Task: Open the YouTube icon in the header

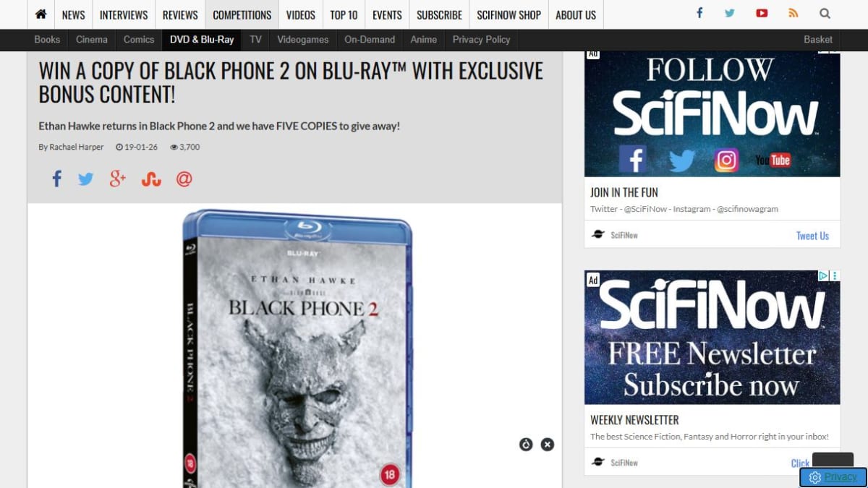Action: (762, 14)
